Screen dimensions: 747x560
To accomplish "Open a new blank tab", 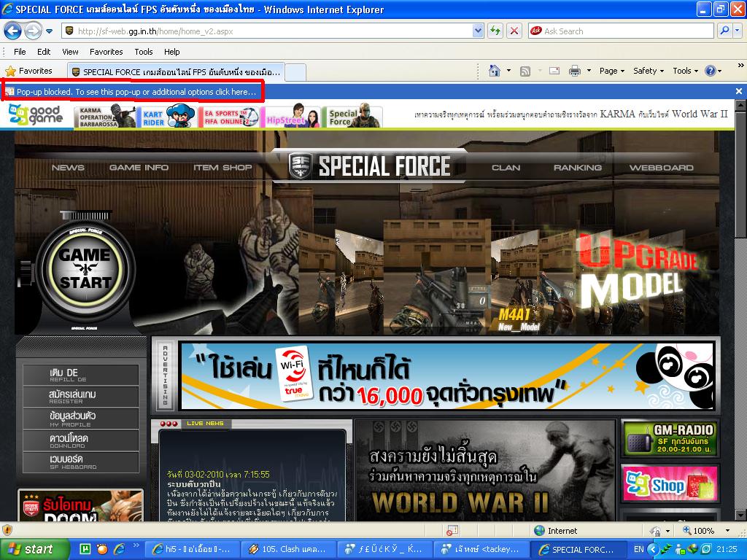I will coord(295,72).
